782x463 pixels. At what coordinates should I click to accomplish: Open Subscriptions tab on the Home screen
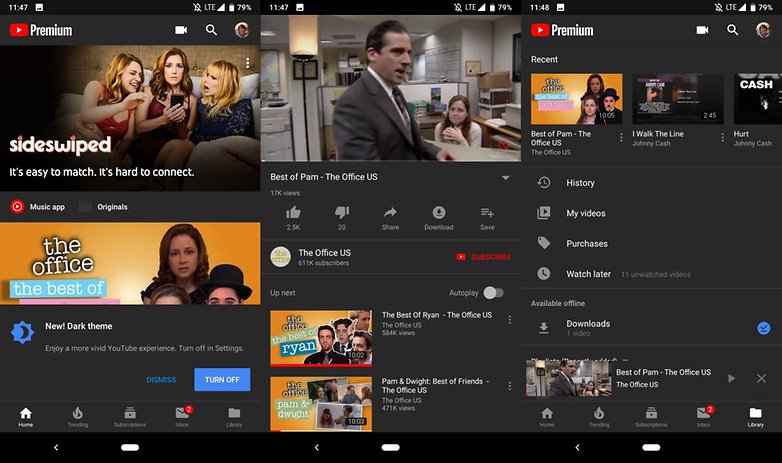click(130, 417)
